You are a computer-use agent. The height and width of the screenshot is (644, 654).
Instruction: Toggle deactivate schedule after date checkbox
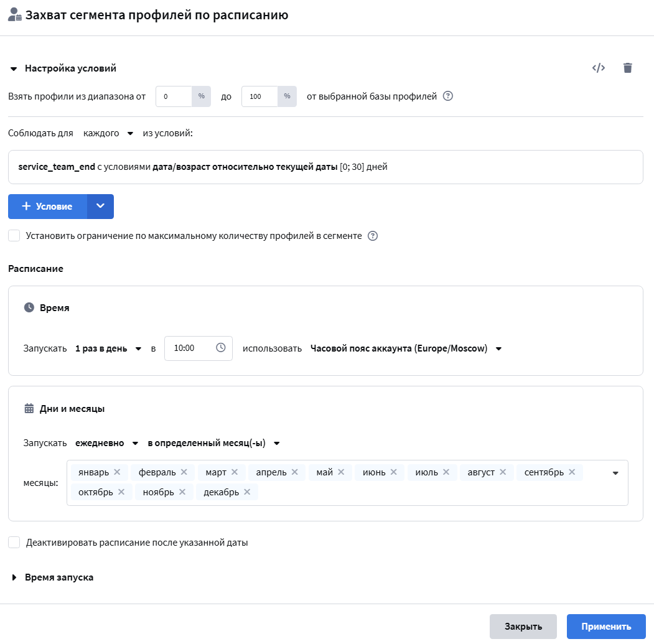click(x=14, y=542)
